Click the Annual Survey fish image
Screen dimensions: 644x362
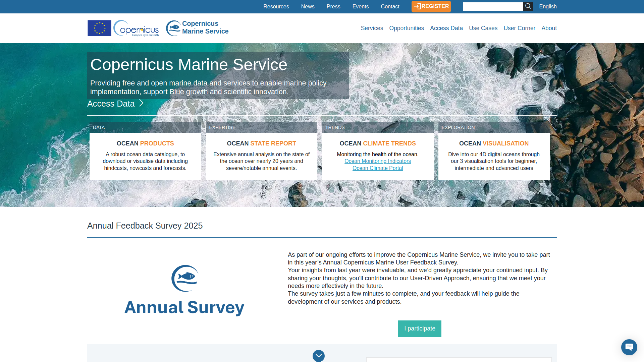coord(184,290)
